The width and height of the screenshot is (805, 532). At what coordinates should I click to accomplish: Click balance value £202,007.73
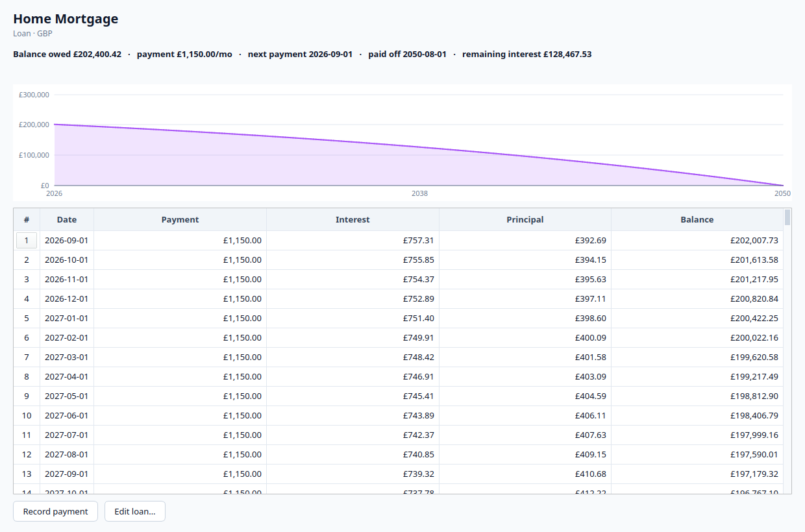tap(754, 241)
